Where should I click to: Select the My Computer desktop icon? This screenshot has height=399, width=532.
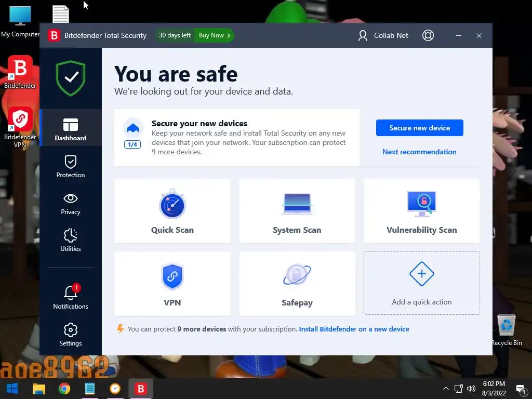20,22
